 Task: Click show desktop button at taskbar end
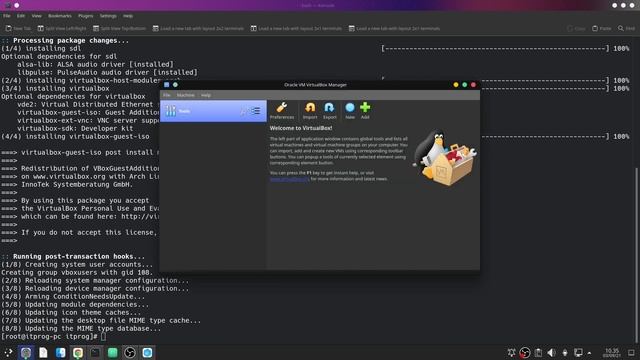[x=631, y=353]
